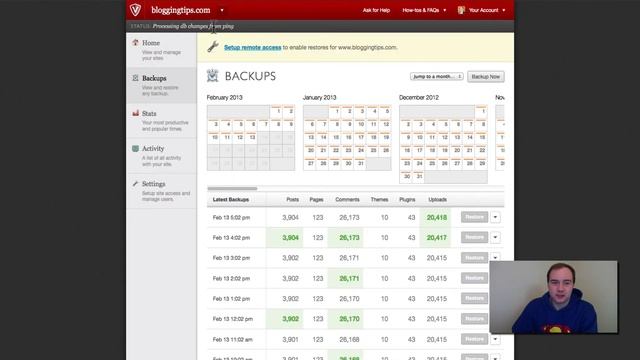The width and height of the screenshot is (640, 360).
Task: Open the Jump to a month selector
Action: [x=436, y=76]
